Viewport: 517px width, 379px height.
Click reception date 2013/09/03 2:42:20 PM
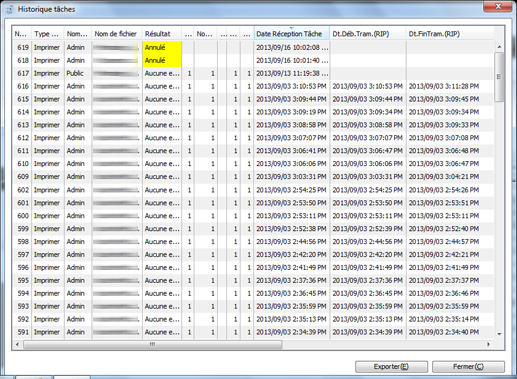[291, 255]
